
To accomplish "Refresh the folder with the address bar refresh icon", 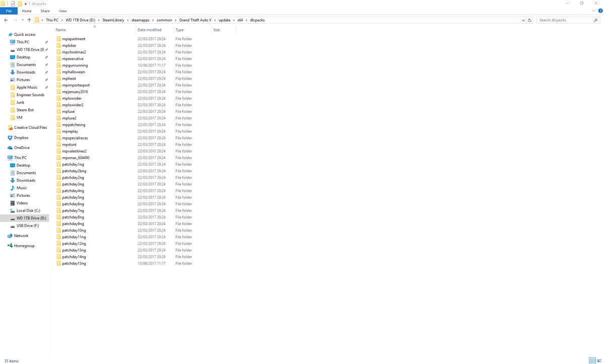I will [530, 20].
